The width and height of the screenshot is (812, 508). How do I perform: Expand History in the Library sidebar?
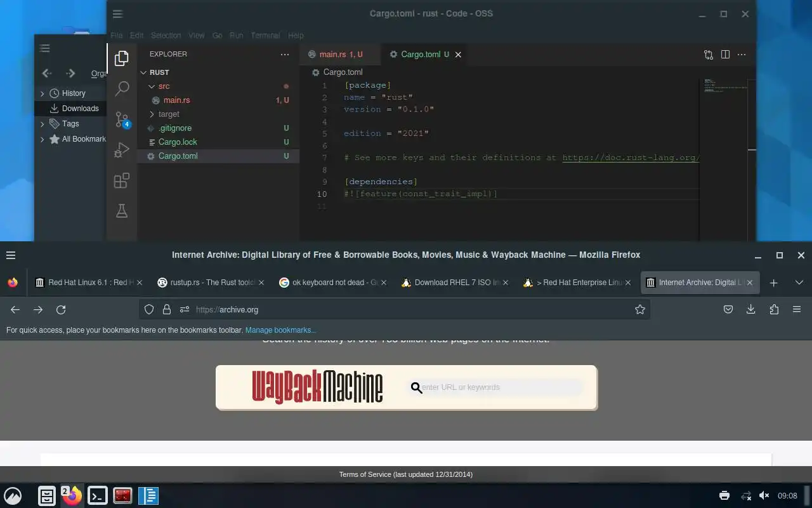pyautogui.click(x=43, y=93)
